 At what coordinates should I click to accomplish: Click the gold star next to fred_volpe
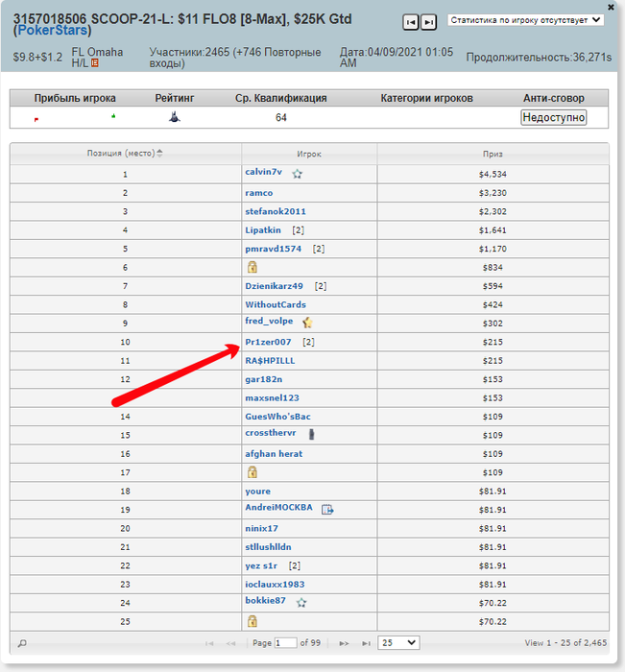307,323
